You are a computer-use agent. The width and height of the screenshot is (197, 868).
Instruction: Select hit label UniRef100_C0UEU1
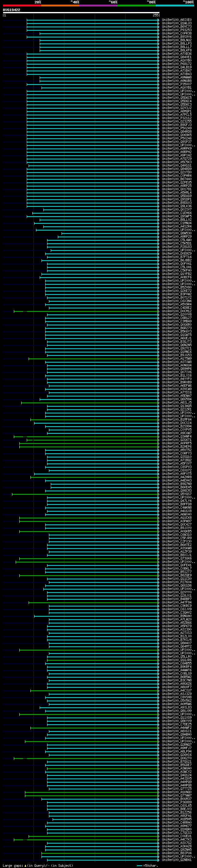click(176, 836)
